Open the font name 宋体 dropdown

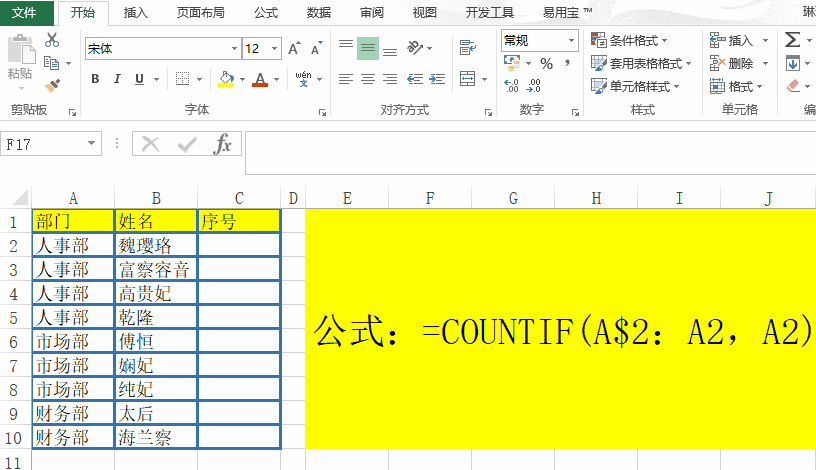click(235, 49)
